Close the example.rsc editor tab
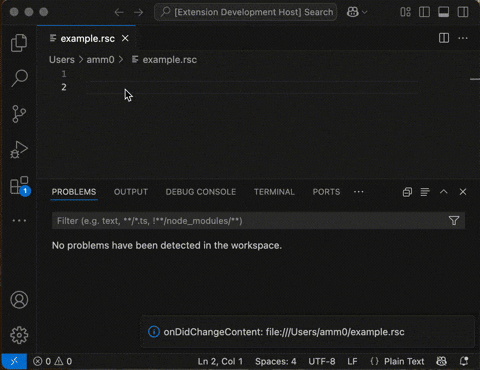Image resolution: width=480 pixels, height=370 pixels. click(x=125, y=38)
